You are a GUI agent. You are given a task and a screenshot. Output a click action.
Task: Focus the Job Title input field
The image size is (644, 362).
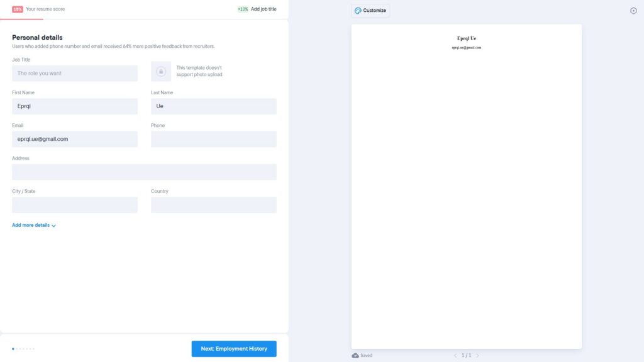click(75, 74)
